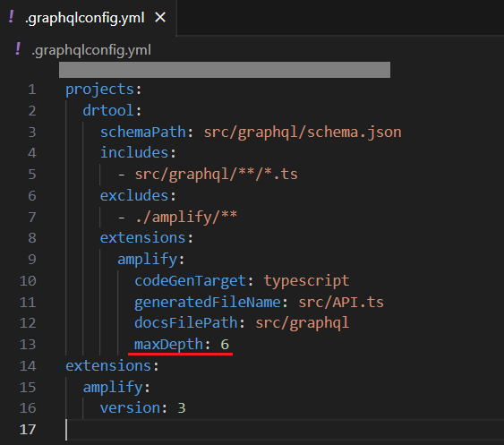The image size is (504, 445).
Task: Select the .graphqlconfig.yml tab
Action: click(88, 18)
